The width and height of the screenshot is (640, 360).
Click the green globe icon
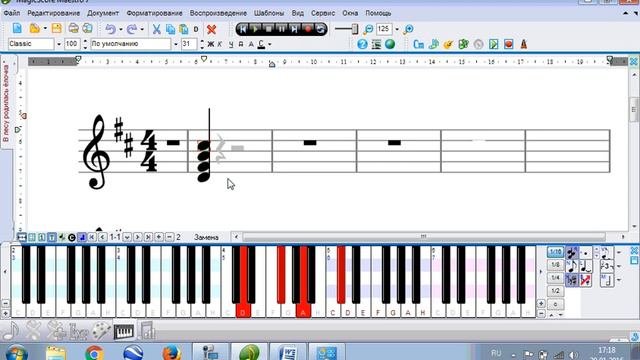coord(390,44)
